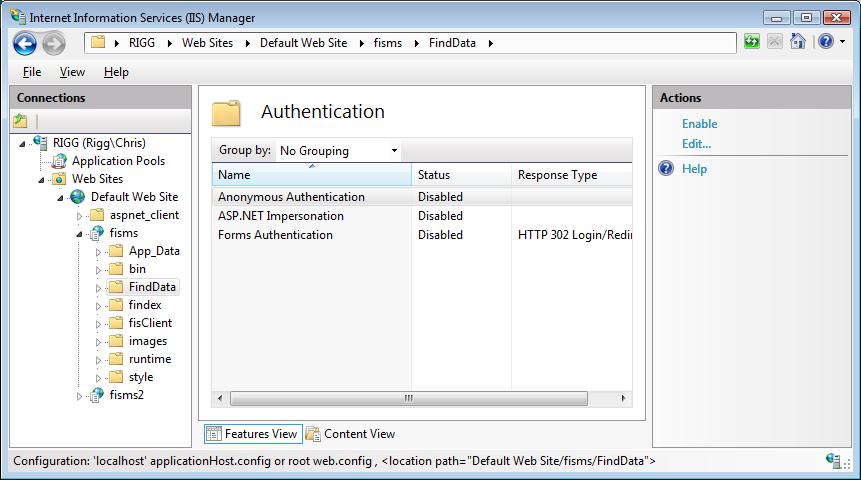Click the Create New Connection icon in Connections
The image size is (861, 480).
(x=20, y=121)
